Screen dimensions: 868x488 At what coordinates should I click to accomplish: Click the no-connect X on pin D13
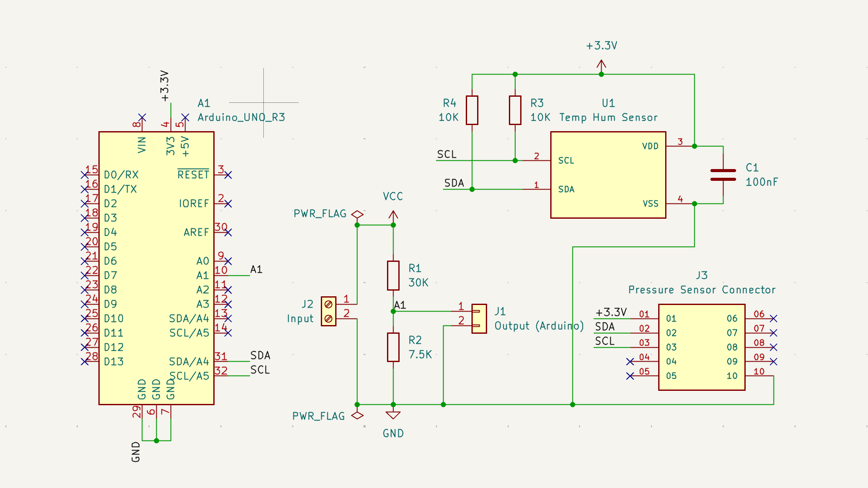[85, 361]
